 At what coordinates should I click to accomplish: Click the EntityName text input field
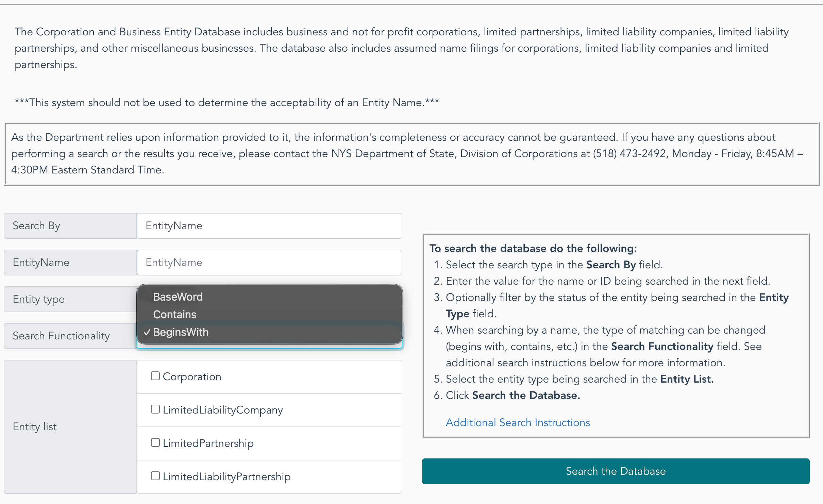pyautogui.click(x=269, y=263)
